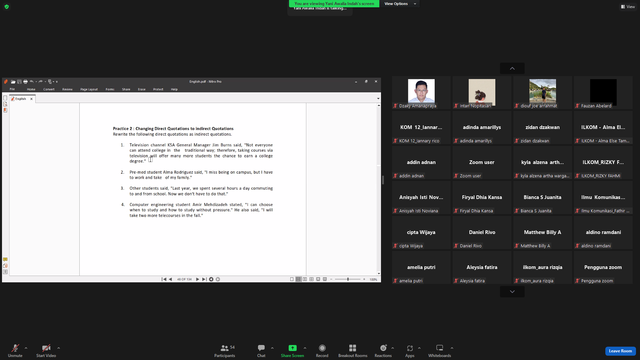Change layout with the View button
Image resolution: width=640 pixels, height=360 pixels.
(x=628, y=7)
